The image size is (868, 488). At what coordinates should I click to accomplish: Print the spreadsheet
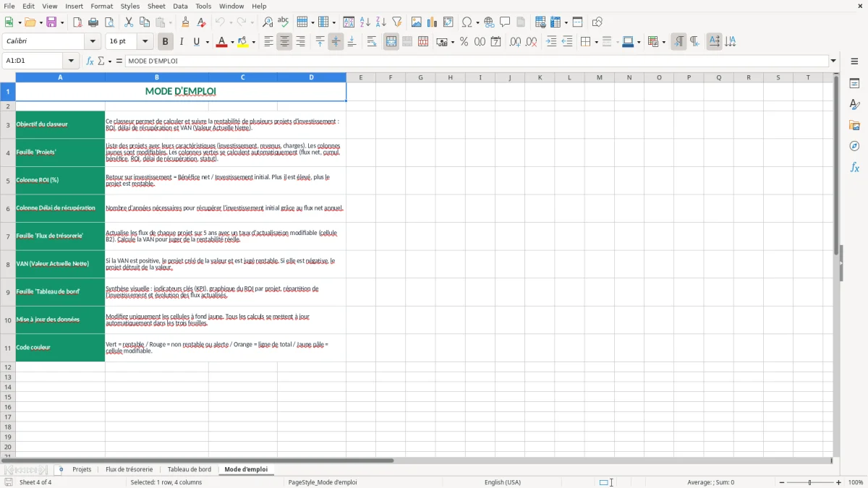[93, 22]
